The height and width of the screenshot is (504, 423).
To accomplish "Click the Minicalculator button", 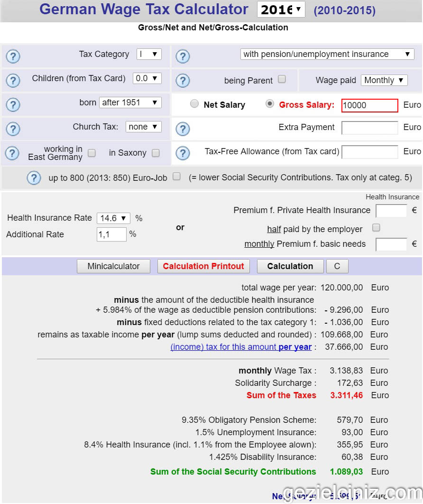I will click(x=113, y=266).
